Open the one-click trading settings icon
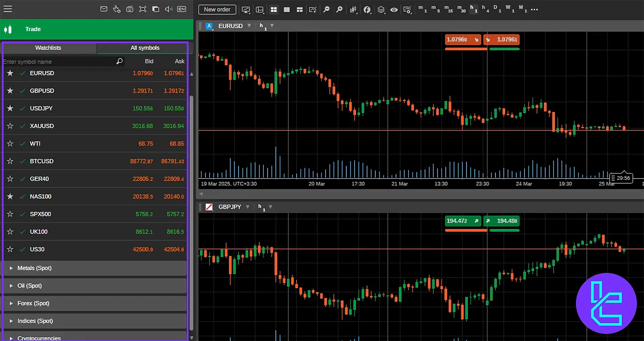The image size is (644, 341). click(x=117, y=9)
